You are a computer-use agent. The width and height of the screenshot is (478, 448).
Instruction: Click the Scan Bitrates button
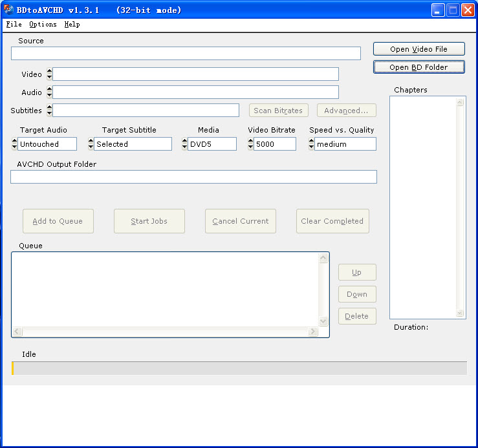278,111
